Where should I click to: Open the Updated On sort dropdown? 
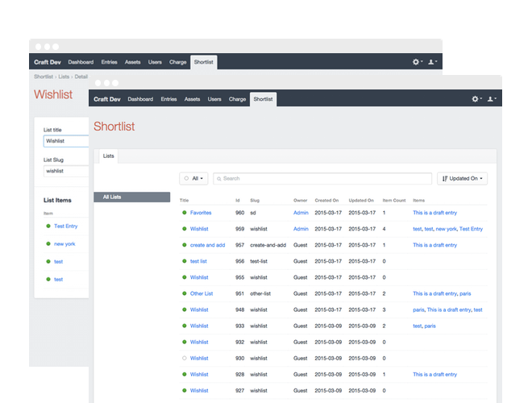[462, 178]
